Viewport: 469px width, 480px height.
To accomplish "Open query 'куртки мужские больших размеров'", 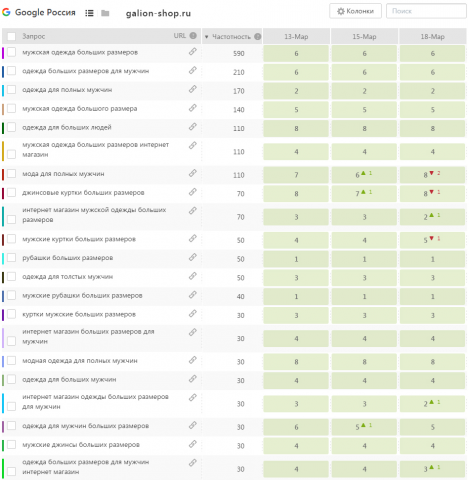I will 79,314.
